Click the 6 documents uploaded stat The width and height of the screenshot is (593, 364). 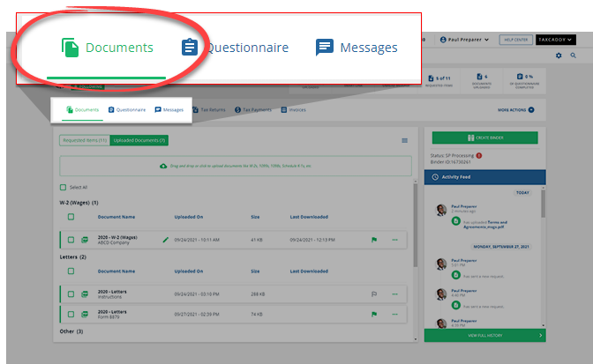point(482,81)
